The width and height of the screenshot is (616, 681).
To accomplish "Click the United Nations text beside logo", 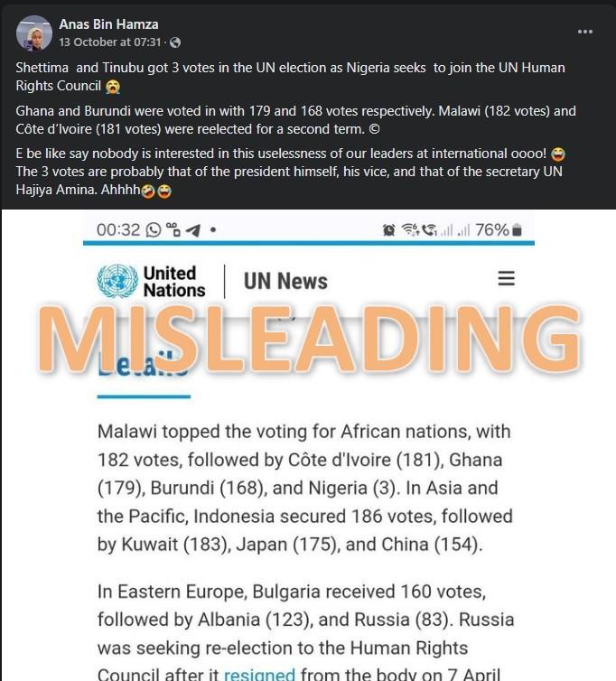I will 174,282.
